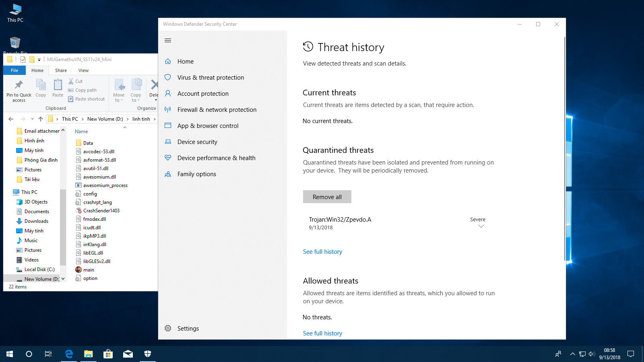The height and width of the screenshot is (362, 644).
Task: Open Microsoft Store from taskbar
Action: (x=108, y=354)
